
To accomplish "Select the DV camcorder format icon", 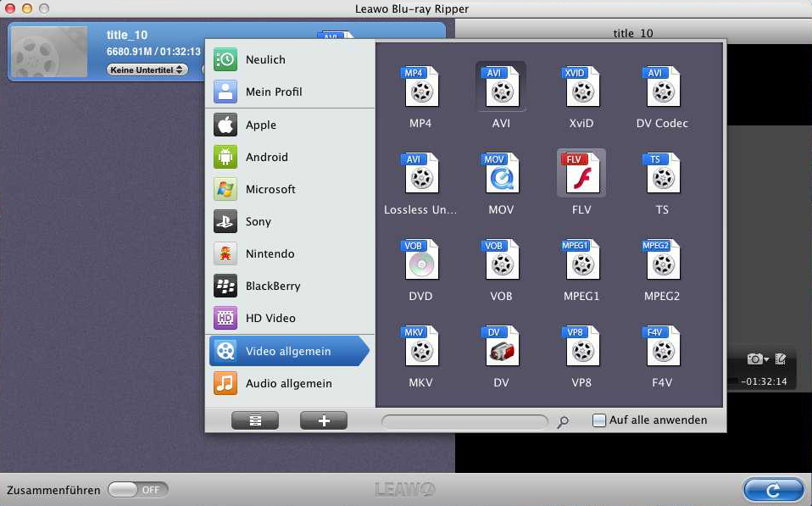I will click(x=501, y=347).
